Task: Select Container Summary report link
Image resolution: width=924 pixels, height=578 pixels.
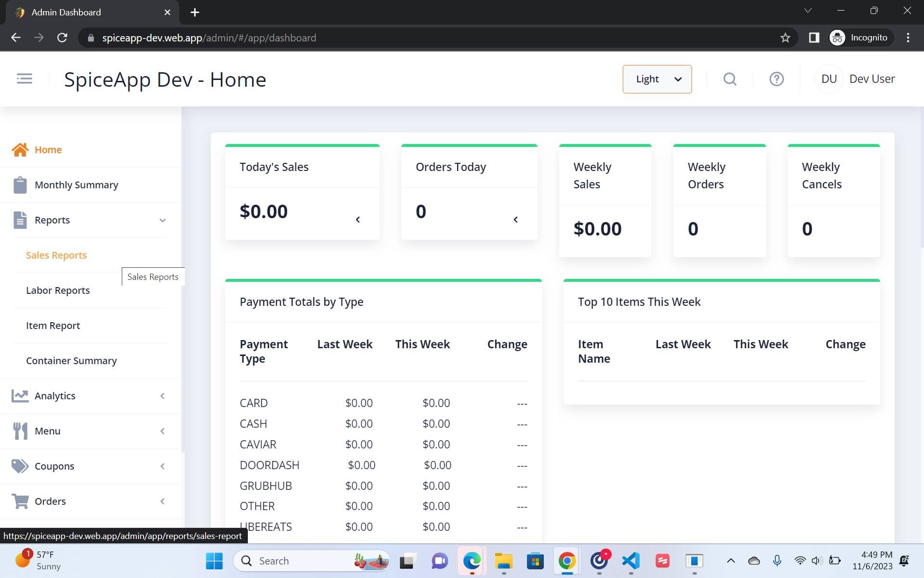Action: click(71, 361)
